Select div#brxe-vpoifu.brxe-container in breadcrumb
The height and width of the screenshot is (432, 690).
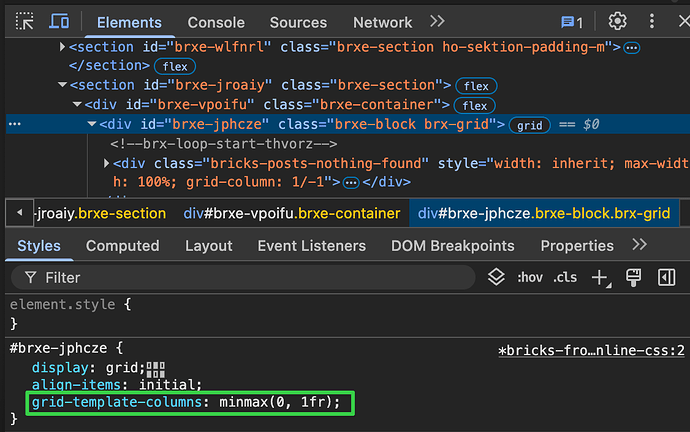(x=291, y=213)
